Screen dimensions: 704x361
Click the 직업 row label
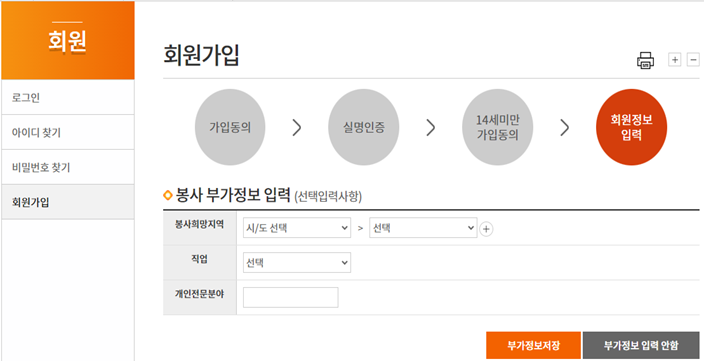[199, 259]
